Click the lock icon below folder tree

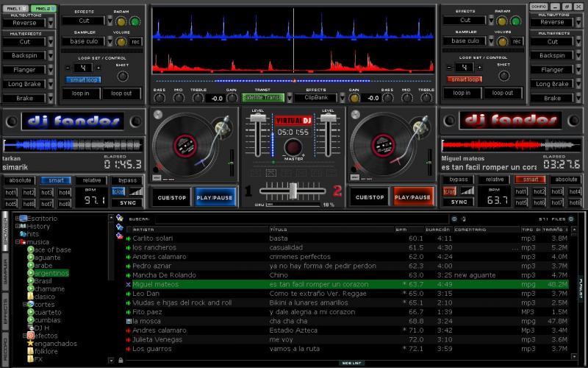(x=121, y=360)
